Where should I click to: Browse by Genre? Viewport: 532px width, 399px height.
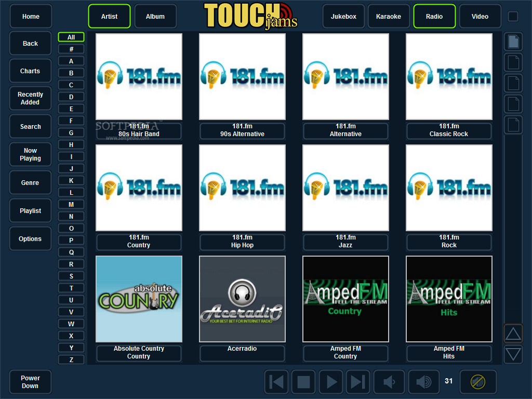pos(31,182)
